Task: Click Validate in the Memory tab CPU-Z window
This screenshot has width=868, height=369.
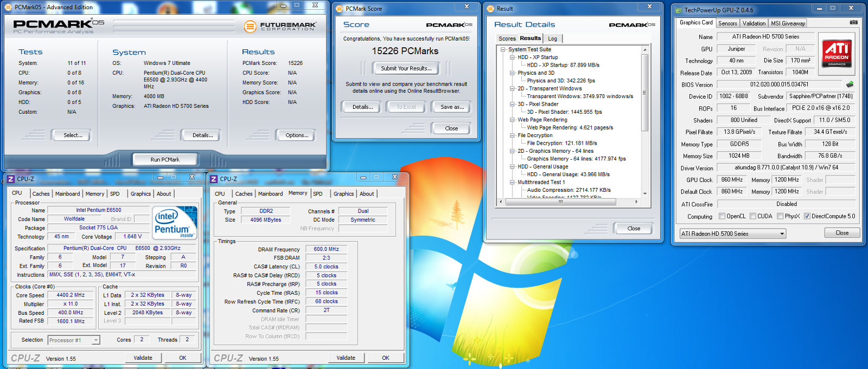Action: coord(346,358)
